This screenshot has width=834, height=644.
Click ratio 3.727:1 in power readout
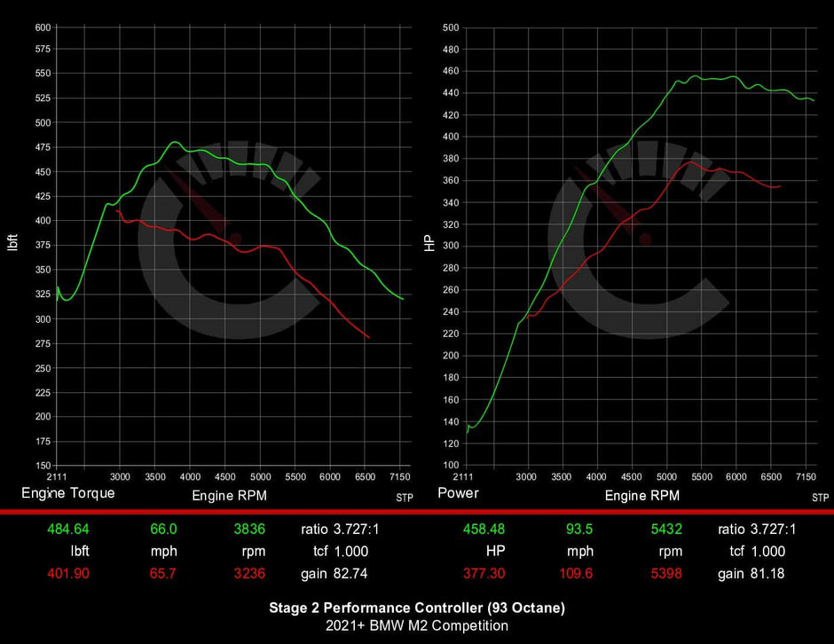click(x=757, y=530)
